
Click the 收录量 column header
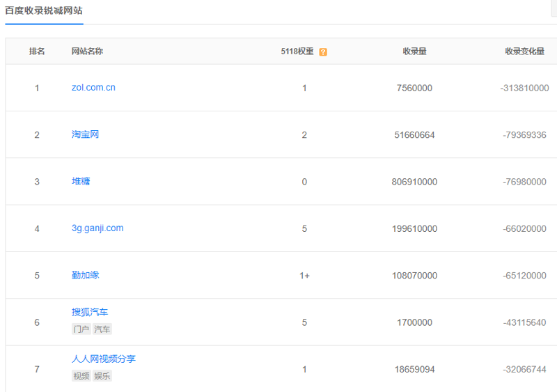(x=414, y=52)
